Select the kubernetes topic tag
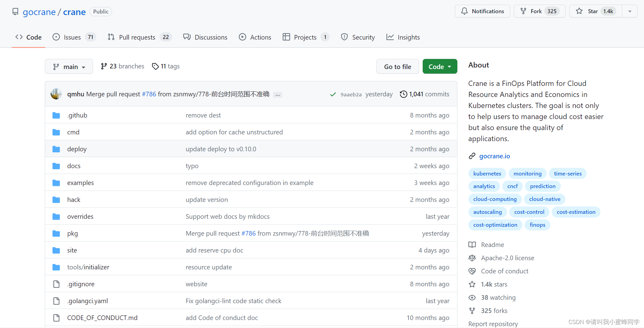 coord(487,174)
